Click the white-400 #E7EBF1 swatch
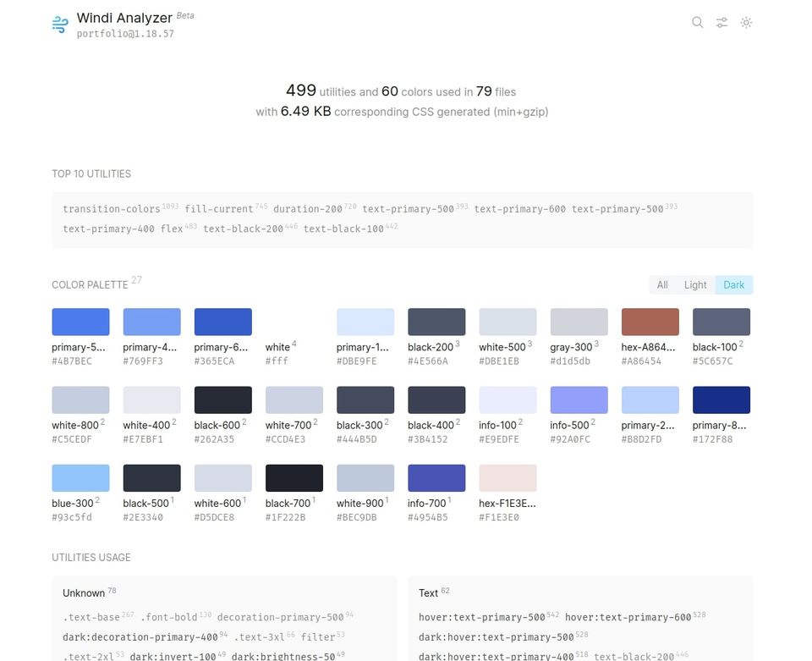The image size is (812, 661). click(151, 400)
